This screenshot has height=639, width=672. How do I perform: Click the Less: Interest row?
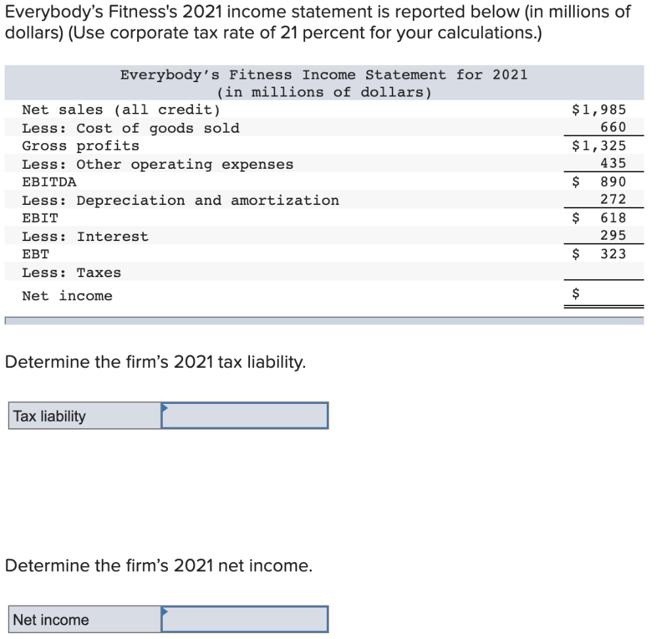click(85, 236)
